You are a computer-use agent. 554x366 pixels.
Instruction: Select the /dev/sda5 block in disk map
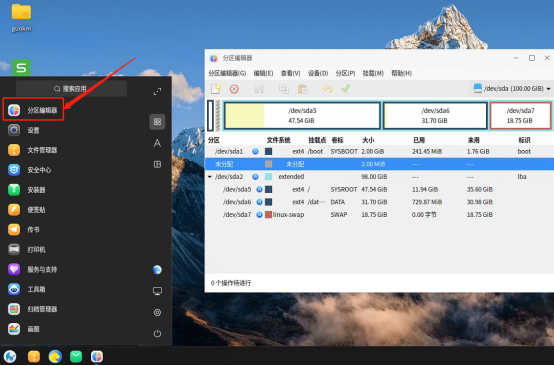coord(302,116)
